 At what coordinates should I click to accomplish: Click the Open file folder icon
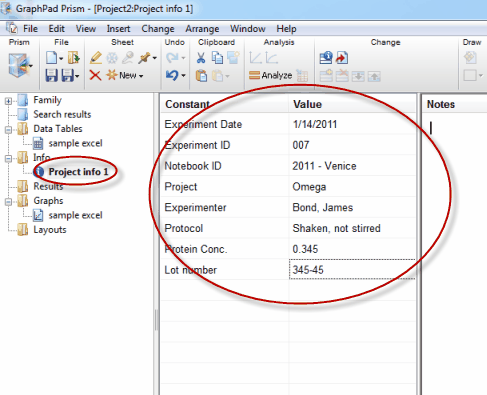tap(73, 58)
